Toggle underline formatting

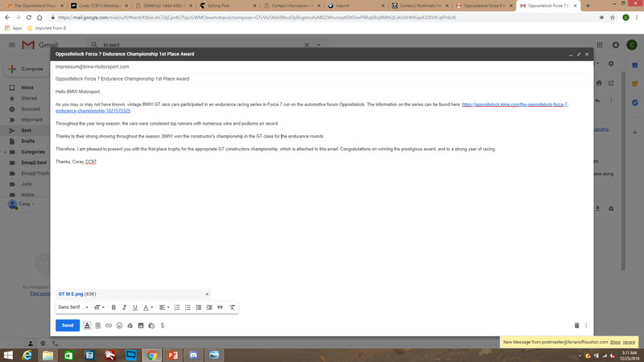[x=134, y=307]
